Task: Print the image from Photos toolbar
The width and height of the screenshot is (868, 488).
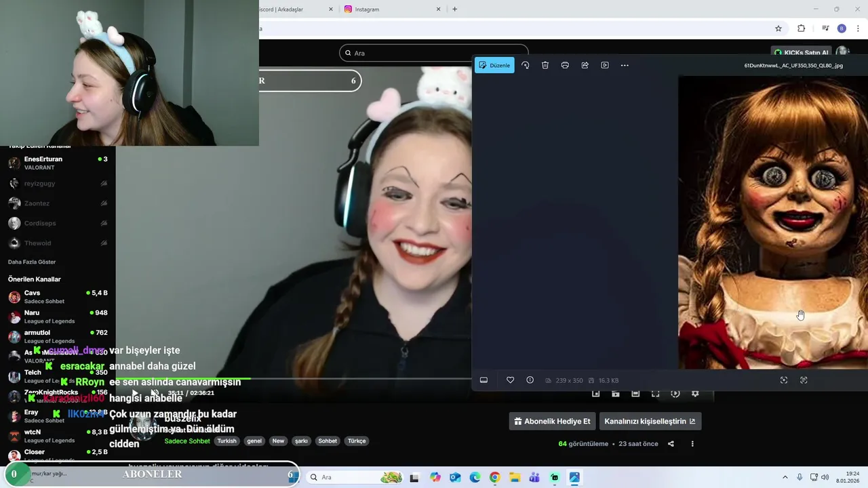Action: 565,65
